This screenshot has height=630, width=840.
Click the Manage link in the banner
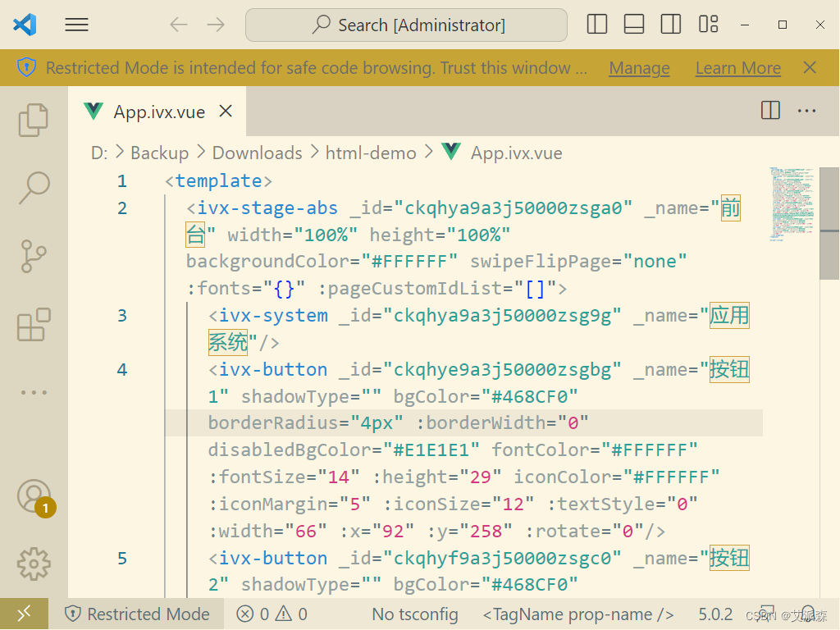639,68
